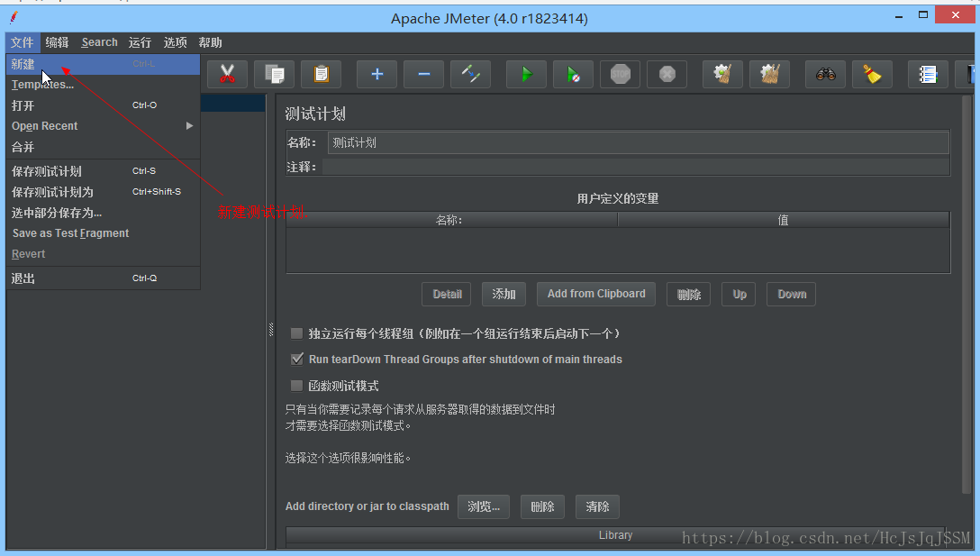Click the Up button
This screenshot has width=980, height=556.
point(740,294)
